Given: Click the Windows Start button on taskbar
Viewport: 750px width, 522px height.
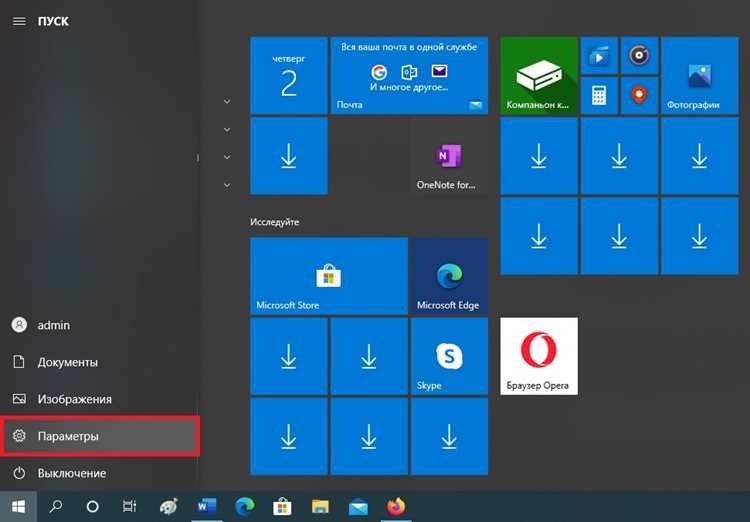Looking at the screenshot, I should click(x=18, y=506).
